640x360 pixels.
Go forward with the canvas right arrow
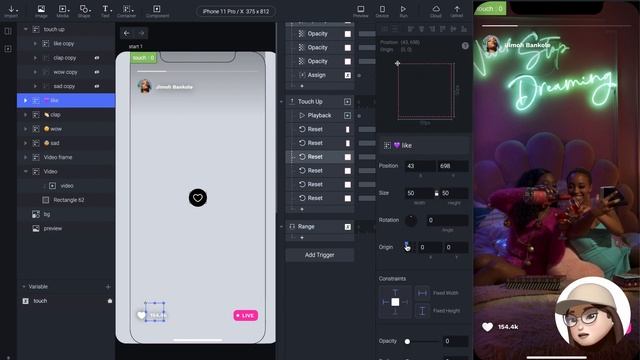pos(142,33)
